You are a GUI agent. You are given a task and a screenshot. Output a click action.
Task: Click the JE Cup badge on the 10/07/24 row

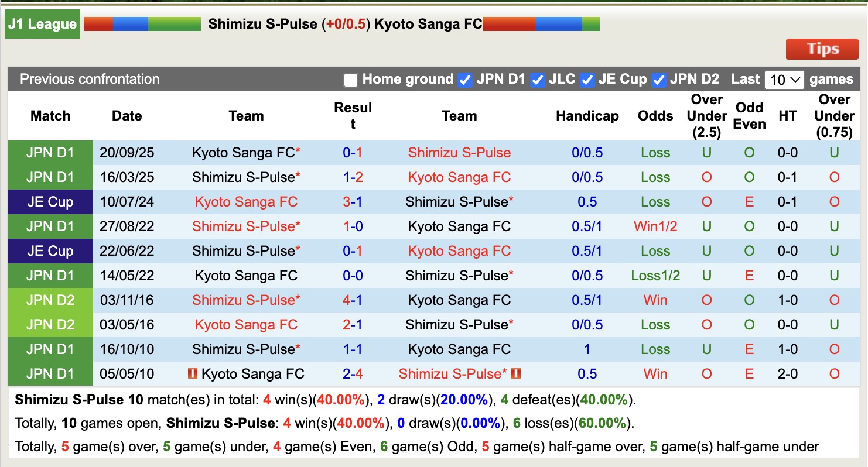(x=50, y=202)
